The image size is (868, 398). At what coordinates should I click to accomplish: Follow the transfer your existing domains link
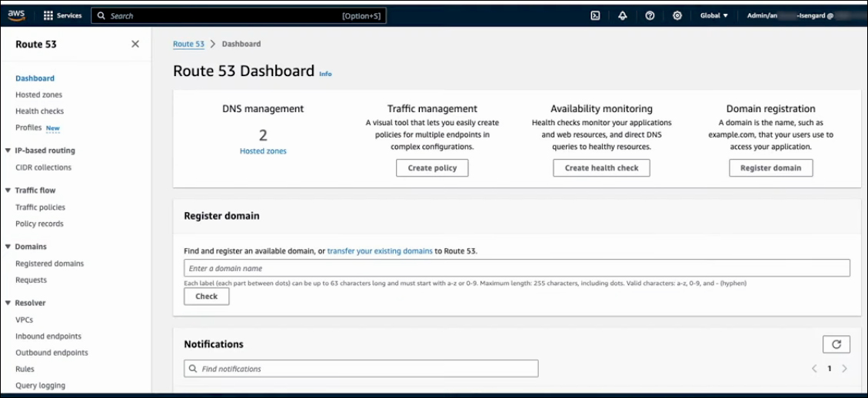(379, 251)
